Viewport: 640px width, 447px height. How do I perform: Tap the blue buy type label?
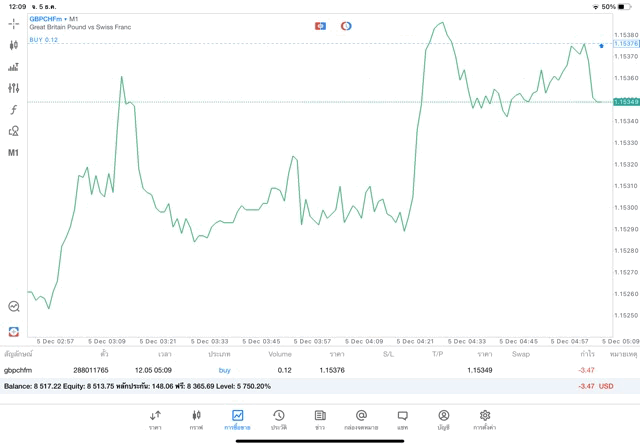[224, 370]
